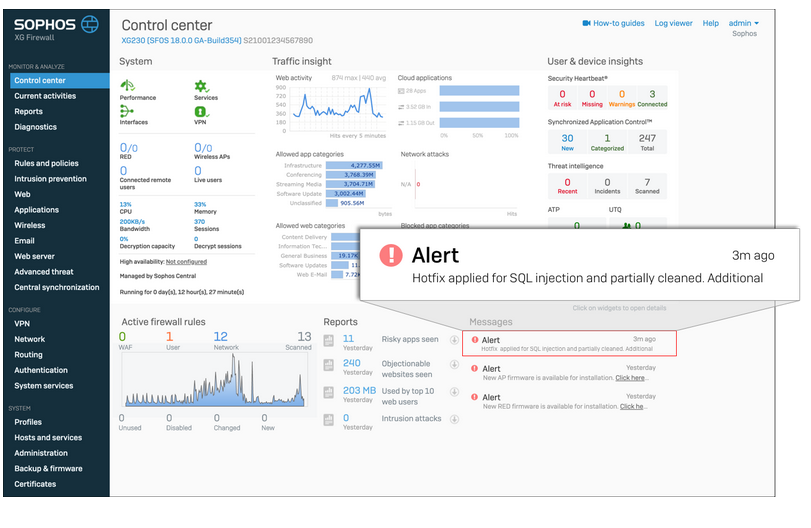Download the Objectionable websites seen report
811x528 pixels.
pos(454,365)
